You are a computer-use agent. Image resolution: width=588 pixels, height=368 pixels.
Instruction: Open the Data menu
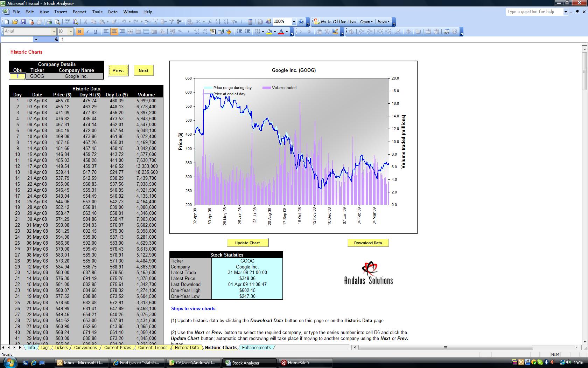tap(113, 12)
